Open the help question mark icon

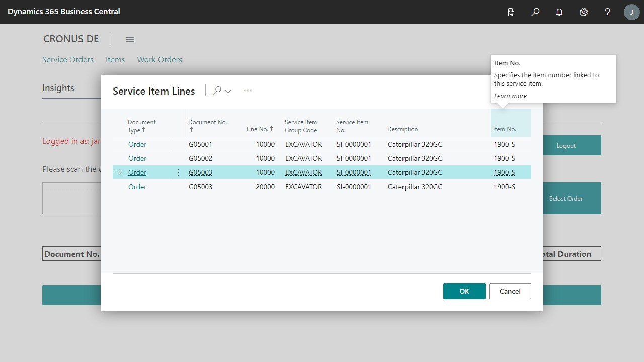click(607, 12)
